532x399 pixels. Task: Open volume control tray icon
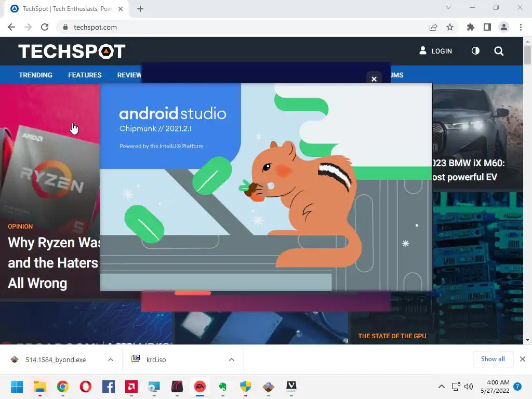[x=469, y=387]
